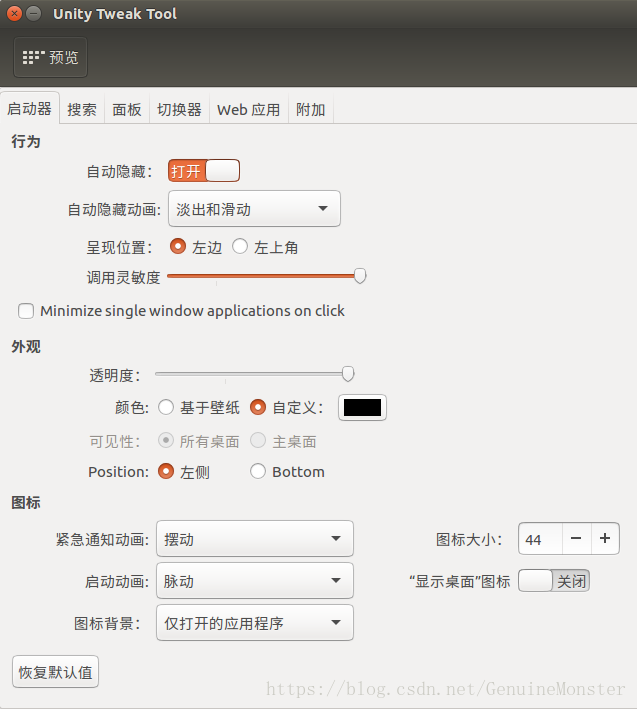Minimize the Unity Tweak Tool window

[x=33, y=14]
